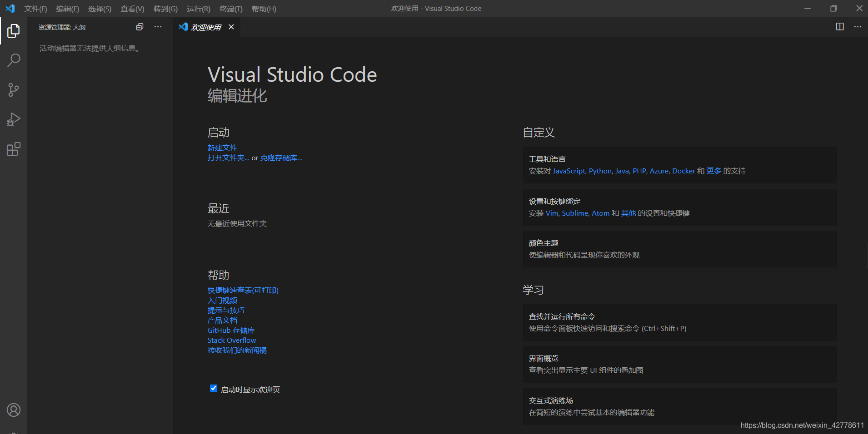Viewport: 868px width, 434px height.
Task: Click the Azure support link
Action: click(x=659, y=171)
